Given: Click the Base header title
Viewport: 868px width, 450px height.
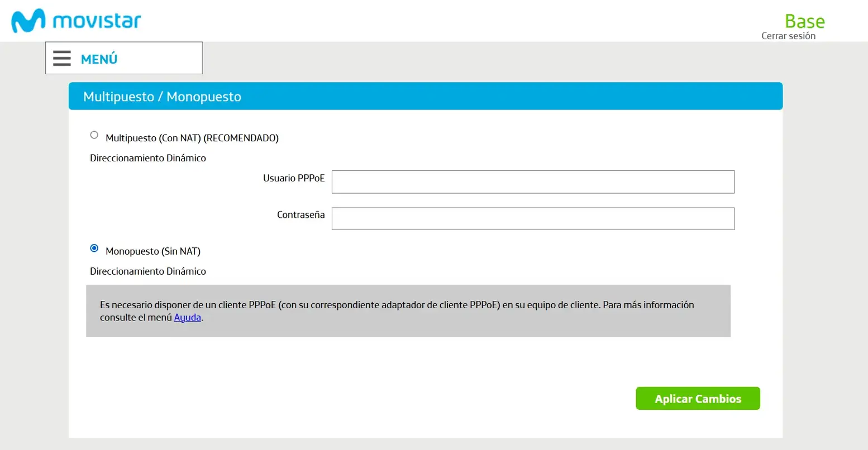Looking at the screenshot, I should coord(804,21).
